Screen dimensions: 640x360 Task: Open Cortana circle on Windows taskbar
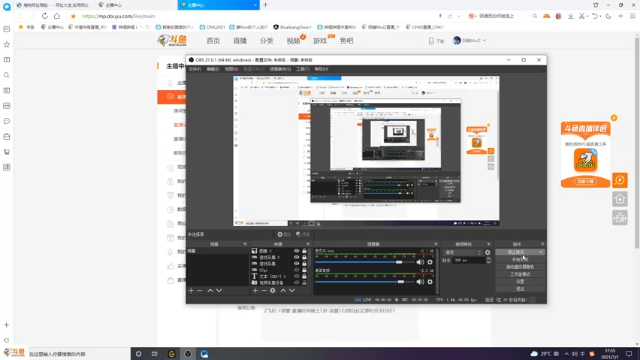click(139, 354)
